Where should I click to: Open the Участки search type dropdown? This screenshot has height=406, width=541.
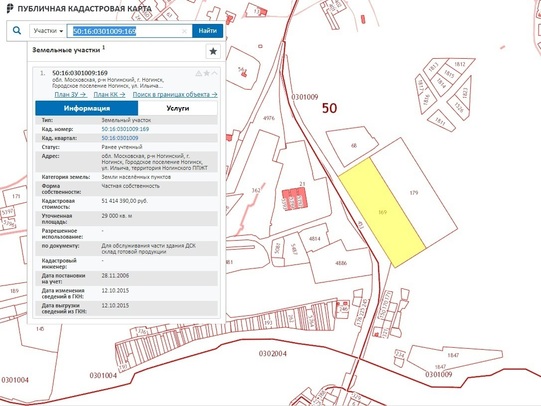(x=48, y=31)
